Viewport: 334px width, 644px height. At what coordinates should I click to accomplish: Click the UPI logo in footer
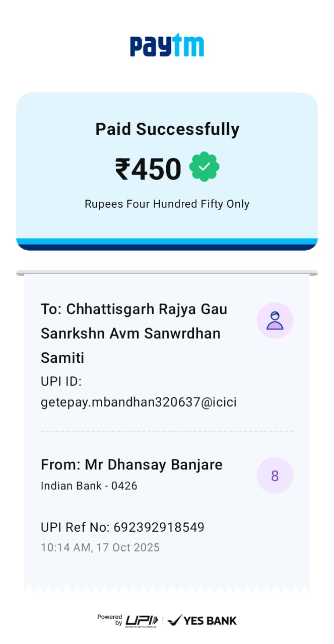(142, 620)
